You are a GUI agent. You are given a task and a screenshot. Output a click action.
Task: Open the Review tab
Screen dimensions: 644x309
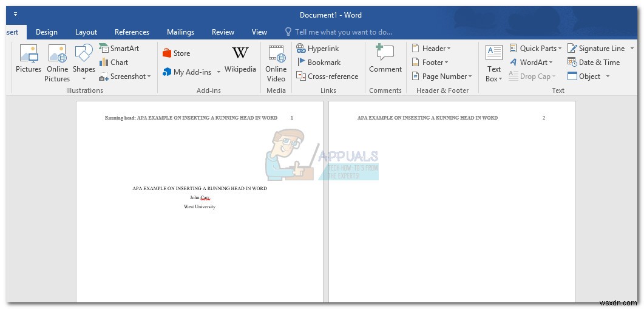(x=223, y=32)
